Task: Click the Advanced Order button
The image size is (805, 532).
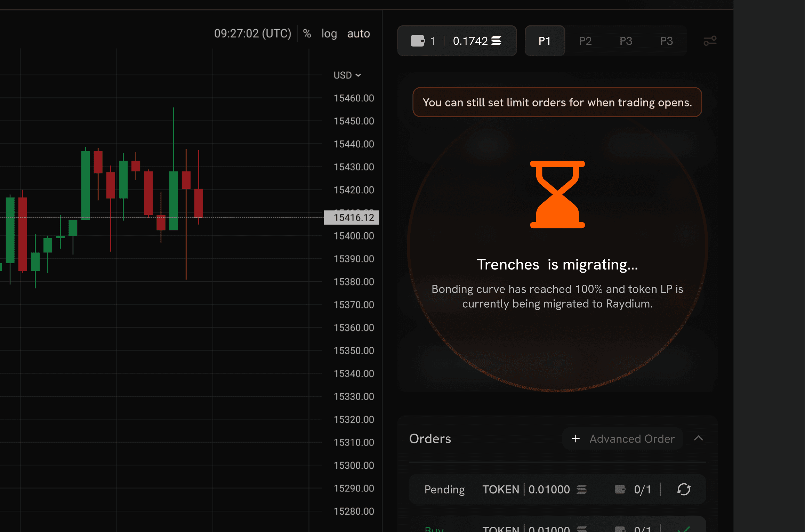Action: [x=631, y=438]
